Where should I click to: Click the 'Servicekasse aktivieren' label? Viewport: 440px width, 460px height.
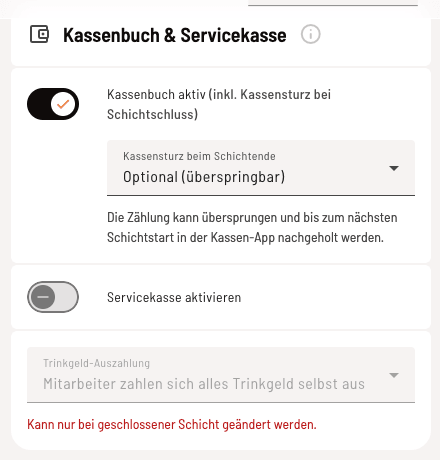[174, 297]
